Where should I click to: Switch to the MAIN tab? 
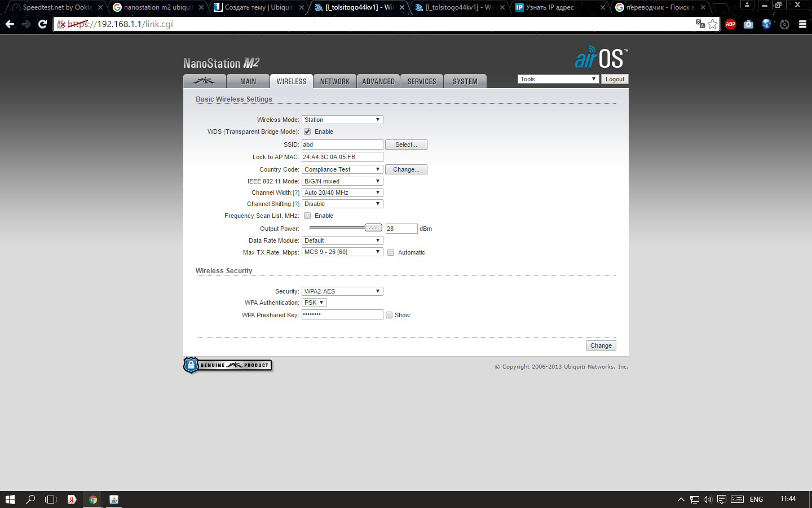[x=248, y=81]
